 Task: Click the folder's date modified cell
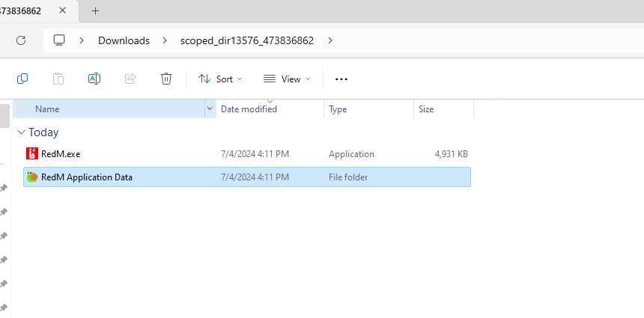[x=255, y=177]
